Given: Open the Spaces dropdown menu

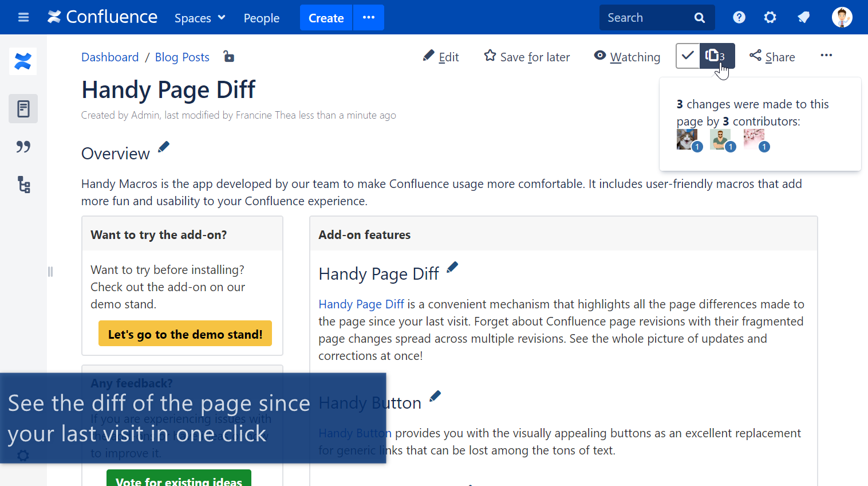Looking at the screenshot, I should click(x=200, y=18).
